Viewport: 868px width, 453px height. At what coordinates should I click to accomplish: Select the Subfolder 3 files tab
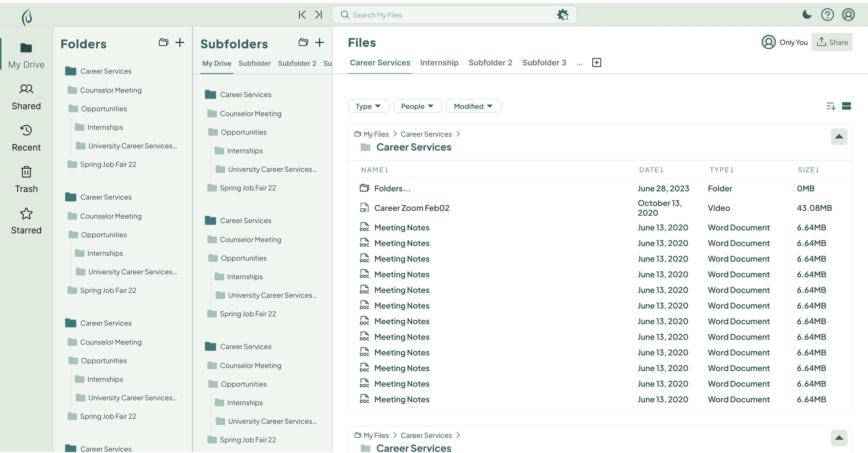(x=544, y=63)
